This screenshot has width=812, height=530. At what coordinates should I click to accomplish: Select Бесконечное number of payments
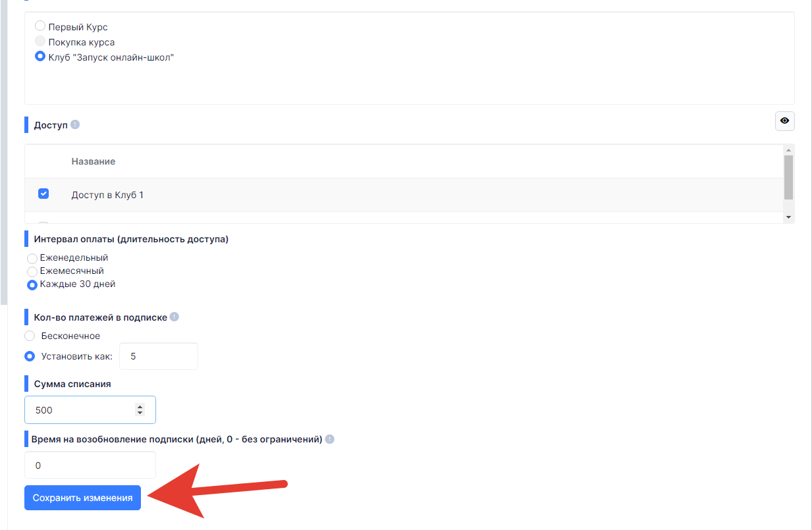[30, 336]
